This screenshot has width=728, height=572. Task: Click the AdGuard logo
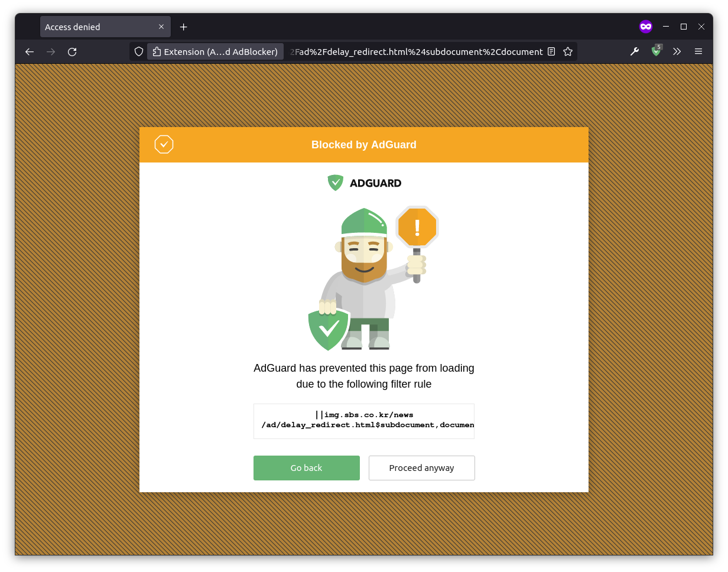[364, 183]
